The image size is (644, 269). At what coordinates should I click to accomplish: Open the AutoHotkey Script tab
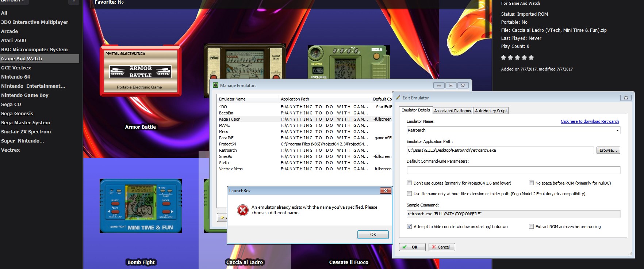(x=491, y=111)
